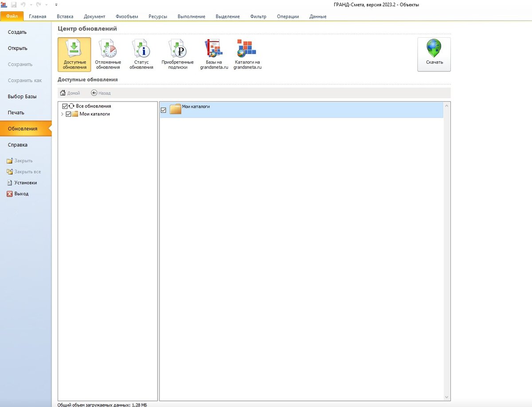Open the Файл tab

coord(12,16)
